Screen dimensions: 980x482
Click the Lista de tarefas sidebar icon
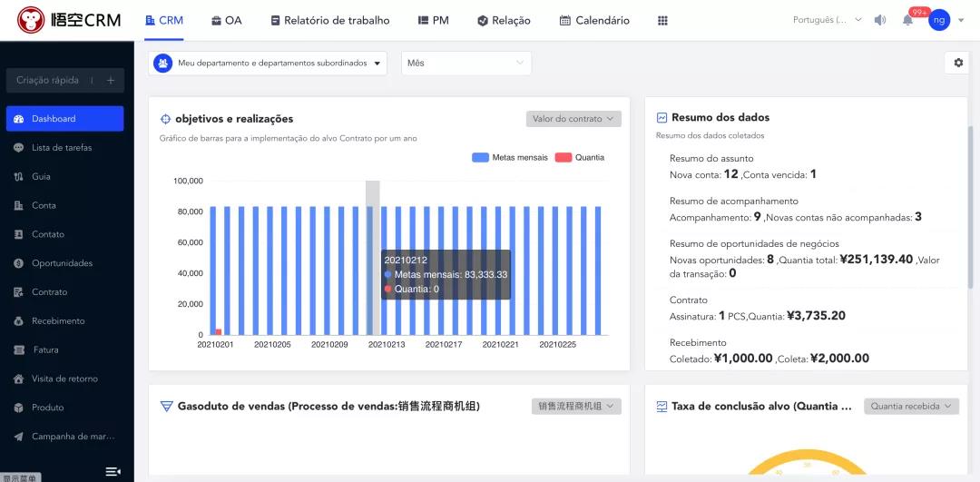[19, 148]
